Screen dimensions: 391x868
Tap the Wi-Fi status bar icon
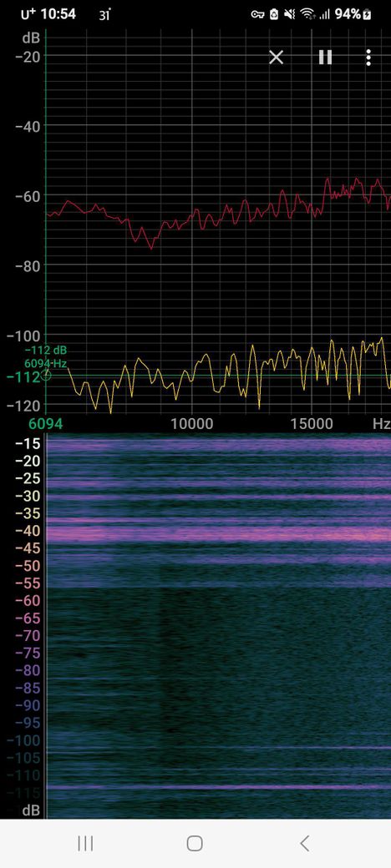(x=307, y=14)
